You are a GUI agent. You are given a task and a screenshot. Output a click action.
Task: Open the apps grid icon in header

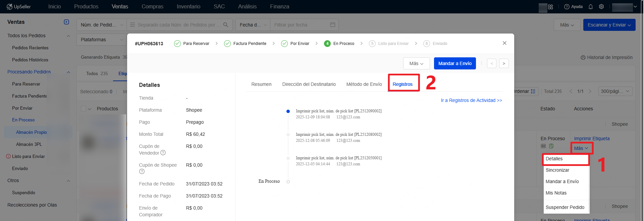[x=550, y=7]
